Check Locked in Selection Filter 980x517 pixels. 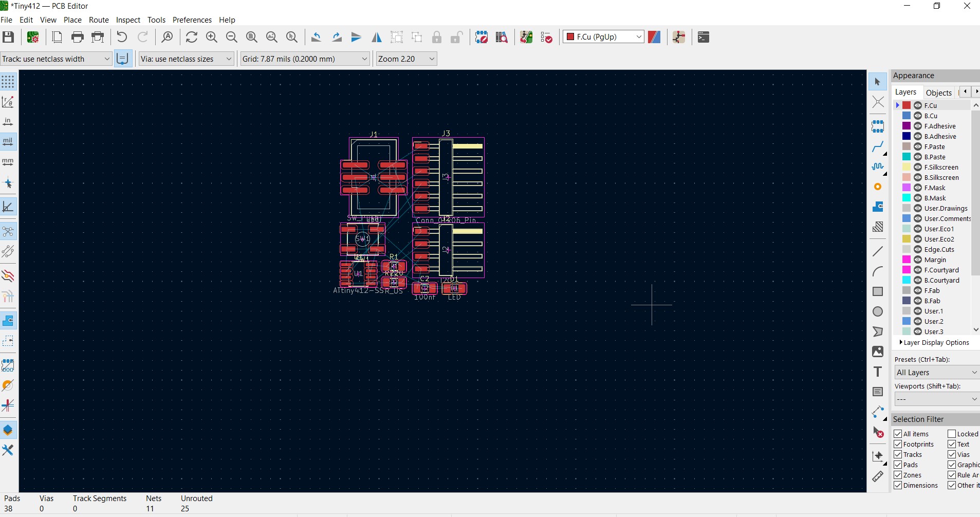point(952,434)
